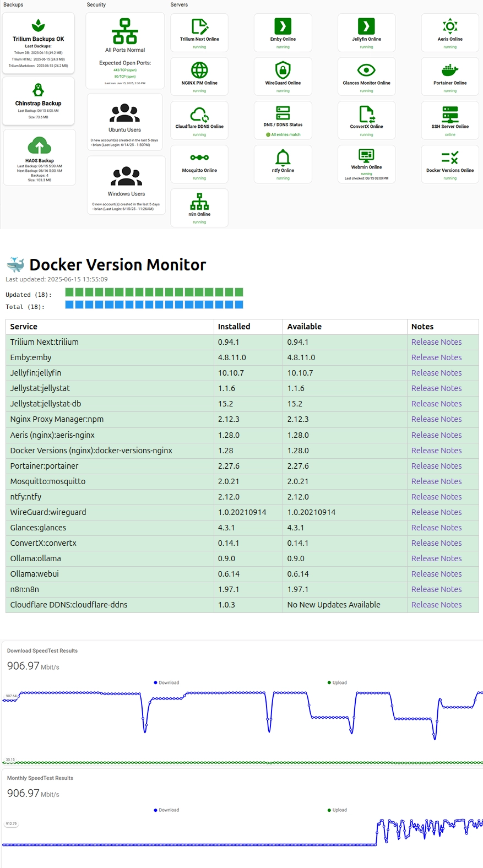Click the 'Monthly SpeedTest Results' title

tap(40, 778)
